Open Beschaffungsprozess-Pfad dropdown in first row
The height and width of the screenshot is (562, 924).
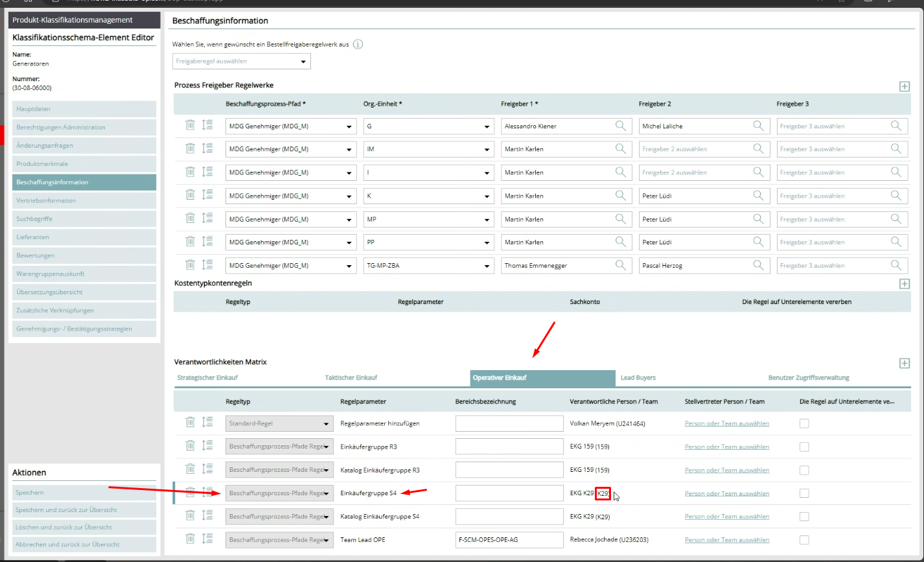pos(350,126)
